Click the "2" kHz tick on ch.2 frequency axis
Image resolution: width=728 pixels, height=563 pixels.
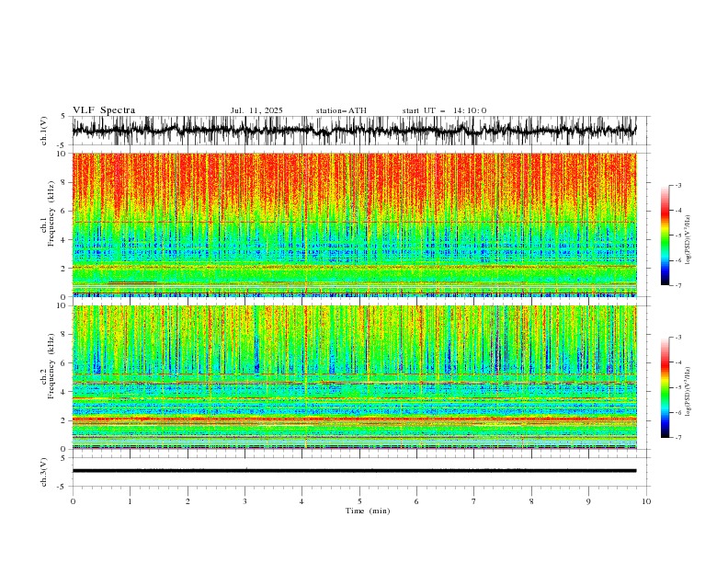pos(63,420)
